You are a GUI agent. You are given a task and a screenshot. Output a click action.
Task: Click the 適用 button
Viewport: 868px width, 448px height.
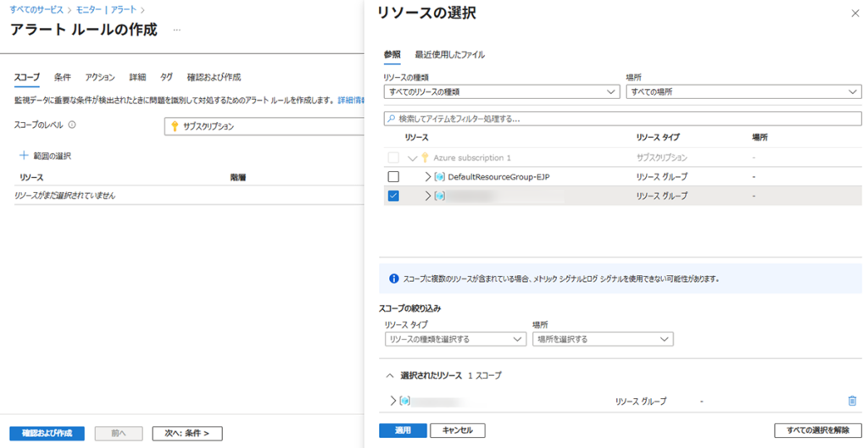coord(403,430)
